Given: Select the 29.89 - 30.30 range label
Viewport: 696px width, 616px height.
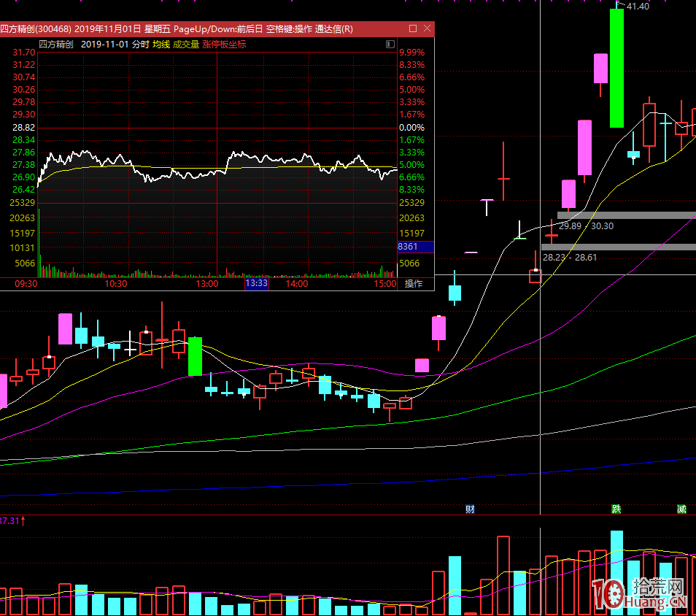Looking at the screenshot, I should (x=586, y=226).
